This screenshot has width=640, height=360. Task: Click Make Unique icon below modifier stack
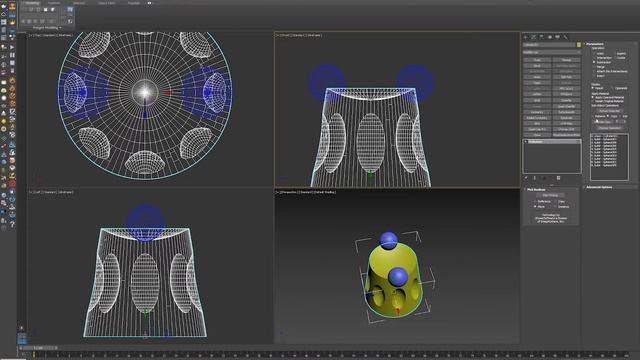[544, 178]
